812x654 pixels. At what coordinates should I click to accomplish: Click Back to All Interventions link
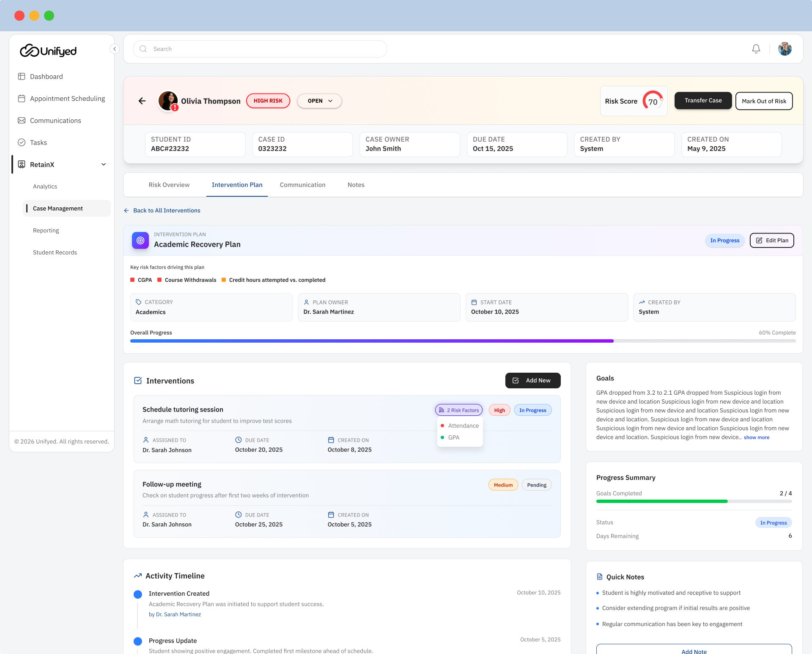(162, 210)
